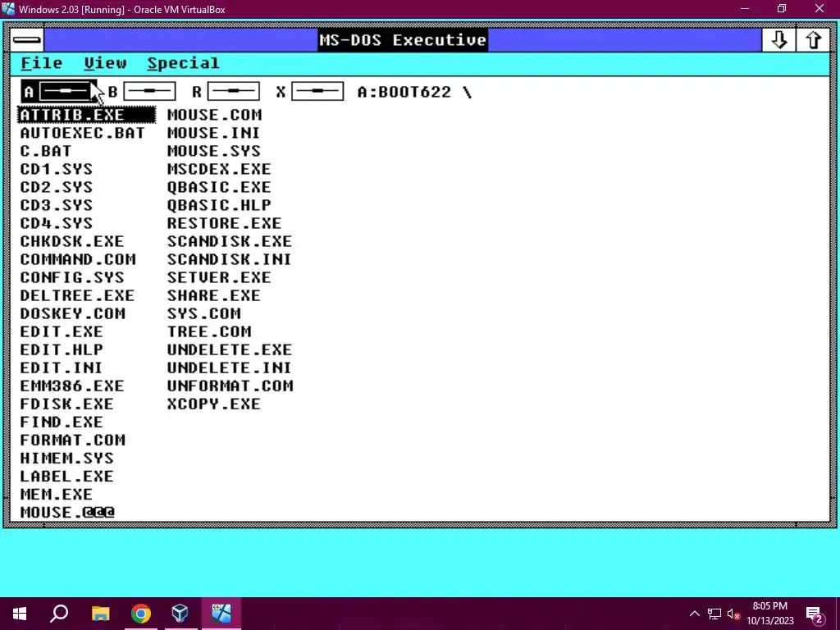Select EDIT.INI file

pyautogui.click(x=62, y=368)
